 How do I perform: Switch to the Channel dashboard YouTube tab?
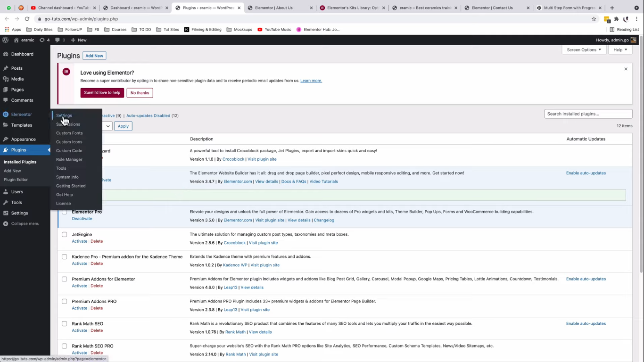click(64, 8)
